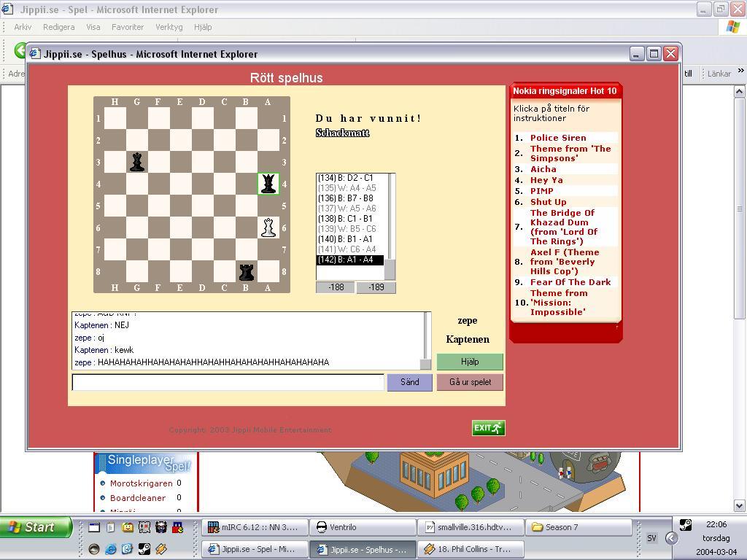Switch to the Ventrilo taskbar window
747x560 pixels.
tap(363, 527)
